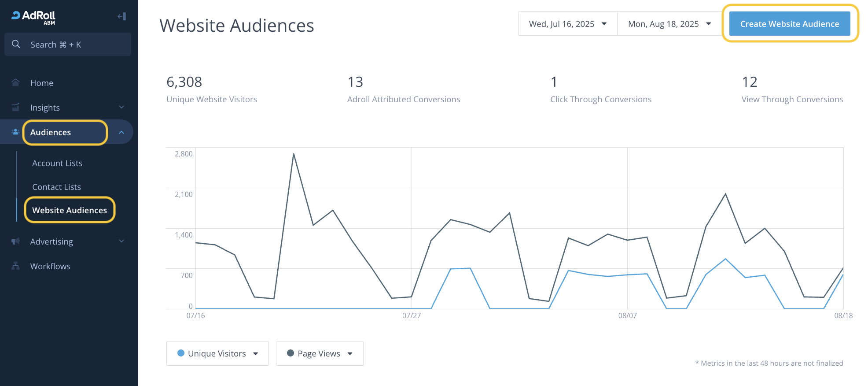Click the AdRoll ABM logo
The image size is (868, 386).
point(33,17)
